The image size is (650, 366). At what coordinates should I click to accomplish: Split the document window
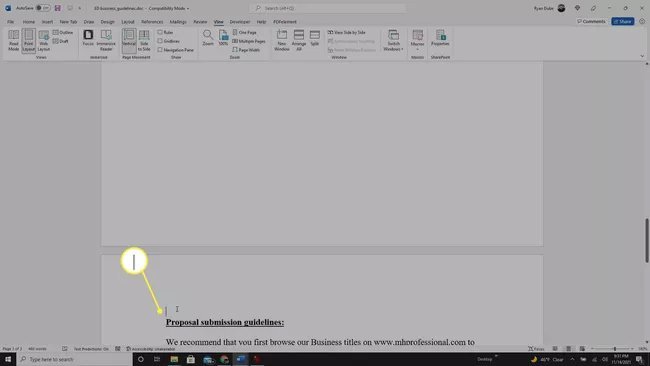(315, 38)
